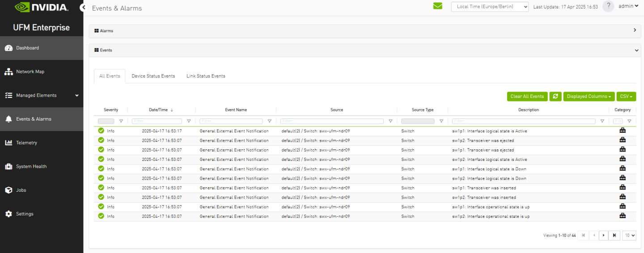Open the time zone dropdown

tap(490, 7)
